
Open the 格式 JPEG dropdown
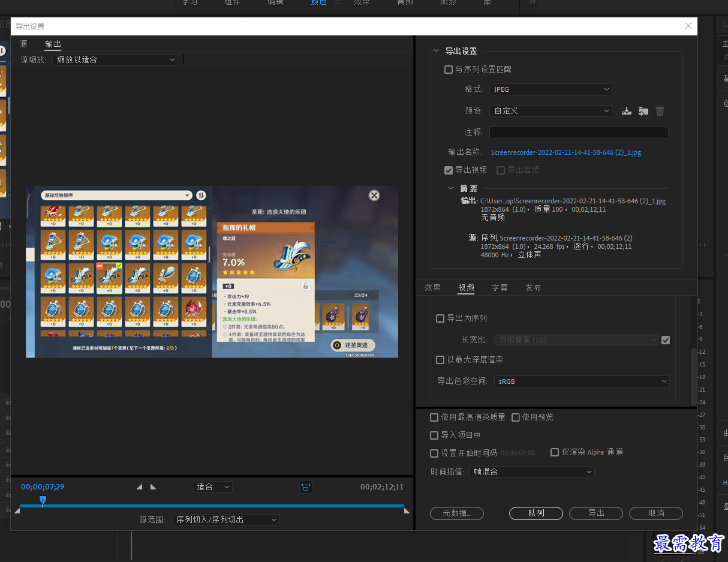(x=550, y=89)
